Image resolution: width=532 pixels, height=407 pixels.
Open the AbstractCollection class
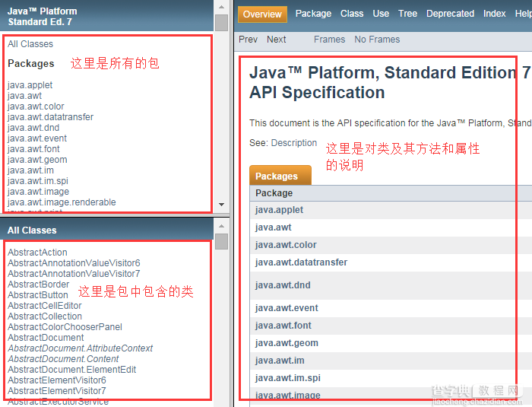[x=45, y=316]
